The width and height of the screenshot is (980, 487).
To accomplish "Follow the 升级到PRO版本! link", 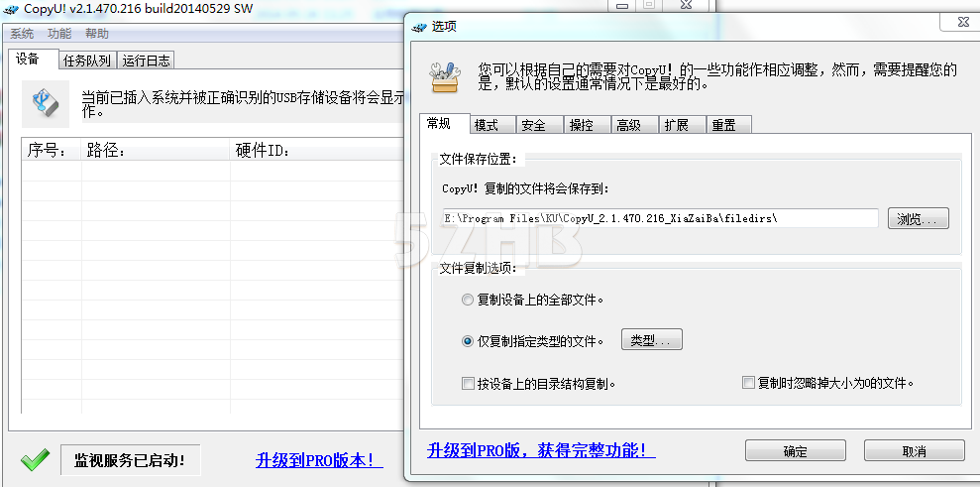I will pos(319,460).
